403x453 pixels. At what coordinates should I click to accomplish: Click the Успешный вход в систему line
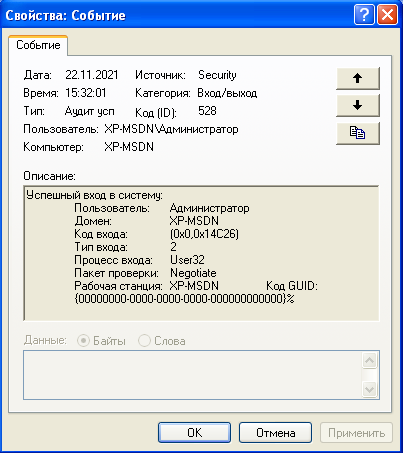94,195
